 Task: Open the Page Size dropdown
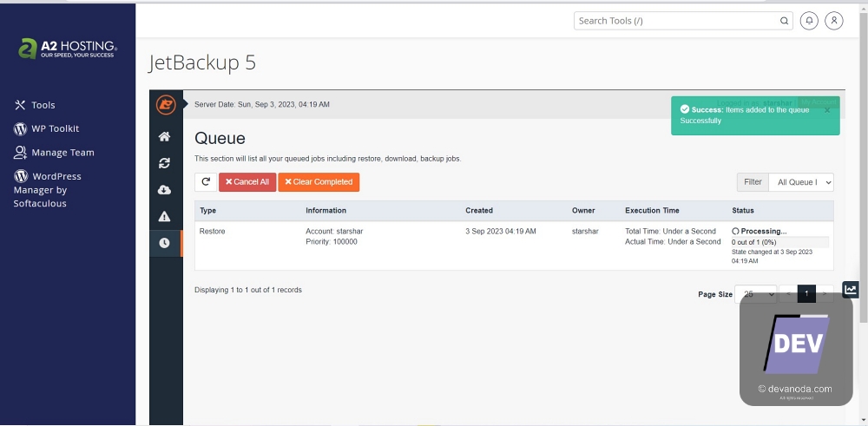click(x=755, y=294)
